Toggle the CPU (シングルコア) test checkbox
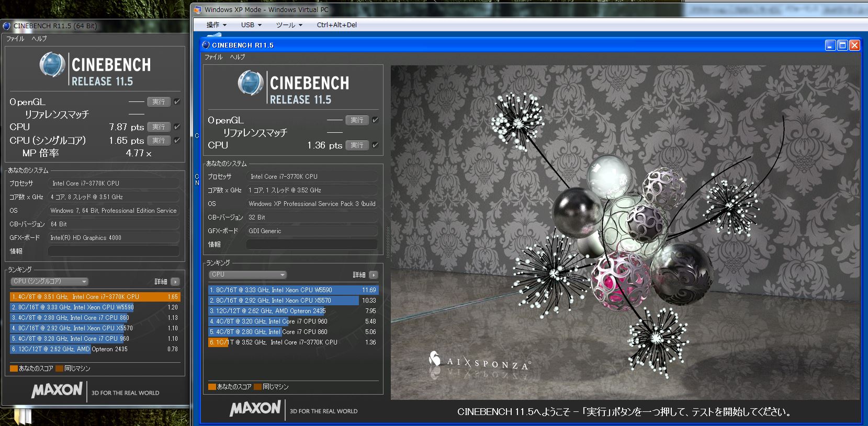Viewport: 868px width, 426px height. click(177, 140)
